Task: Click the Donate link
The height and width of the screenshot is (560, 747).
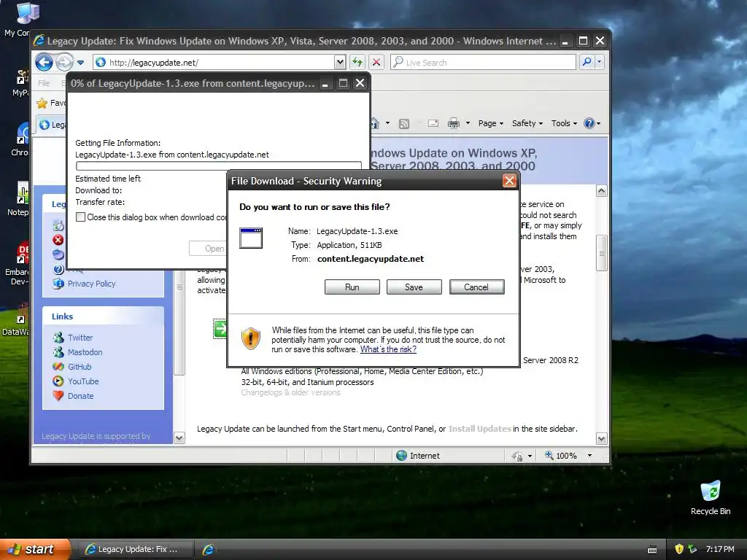Action: tap(80, 396)
